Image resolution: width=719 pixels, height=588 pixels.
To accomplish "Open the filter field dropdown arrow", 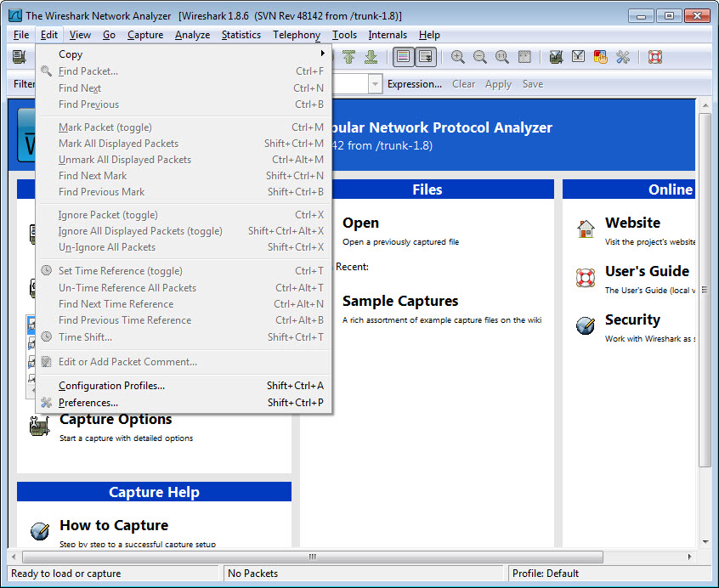I will [x=375, y=84].
